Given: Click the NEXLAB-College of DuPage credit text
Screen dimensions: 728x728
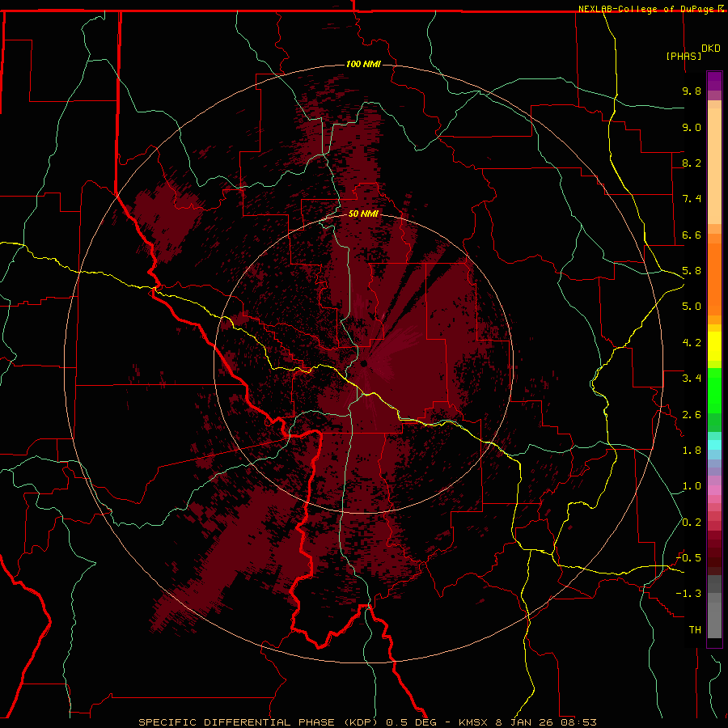Looking at the screenshot, I should [x=647, y=9].
